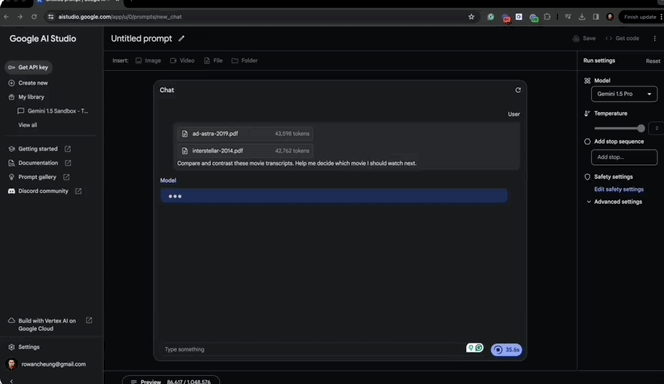
Task: Insert a Folder into the prompt
Action: pos(245,61)
